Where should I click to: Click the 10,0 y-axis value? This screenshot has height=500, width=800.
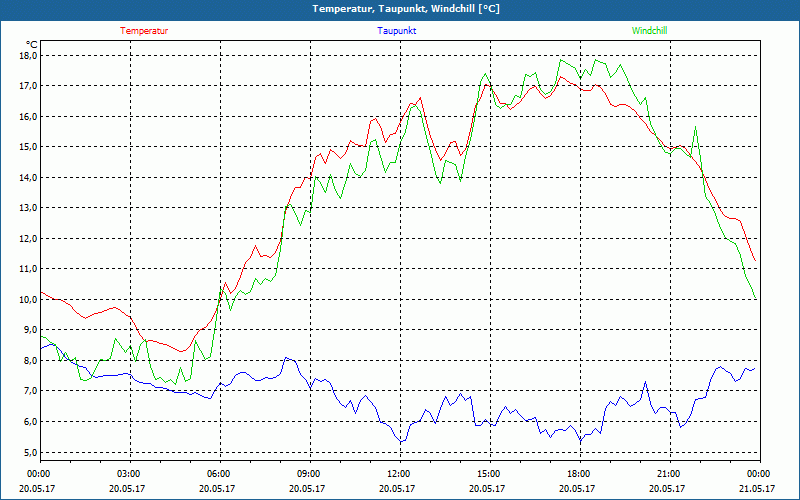(x=28, y=299)
